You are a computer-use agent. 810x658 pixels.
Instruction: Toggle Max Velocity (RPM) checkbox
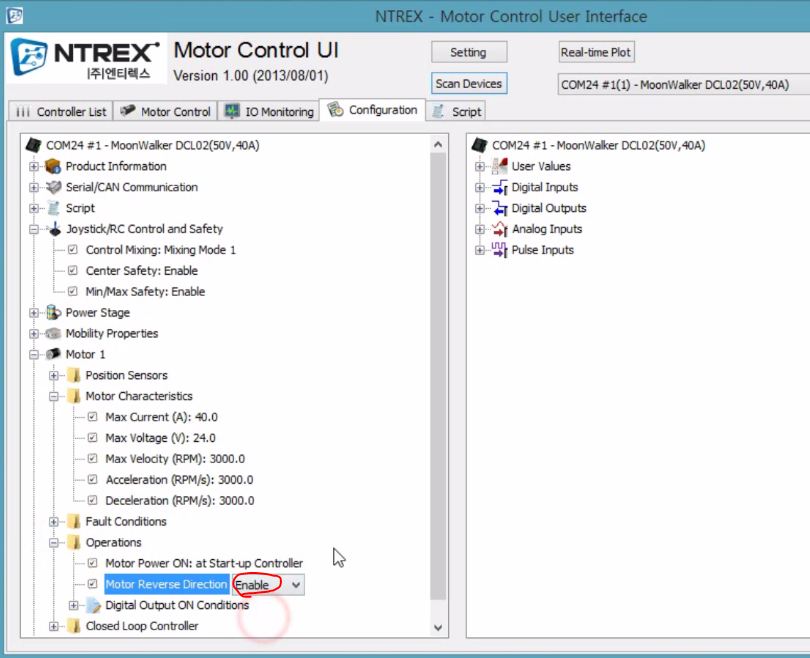click(92, 458)
